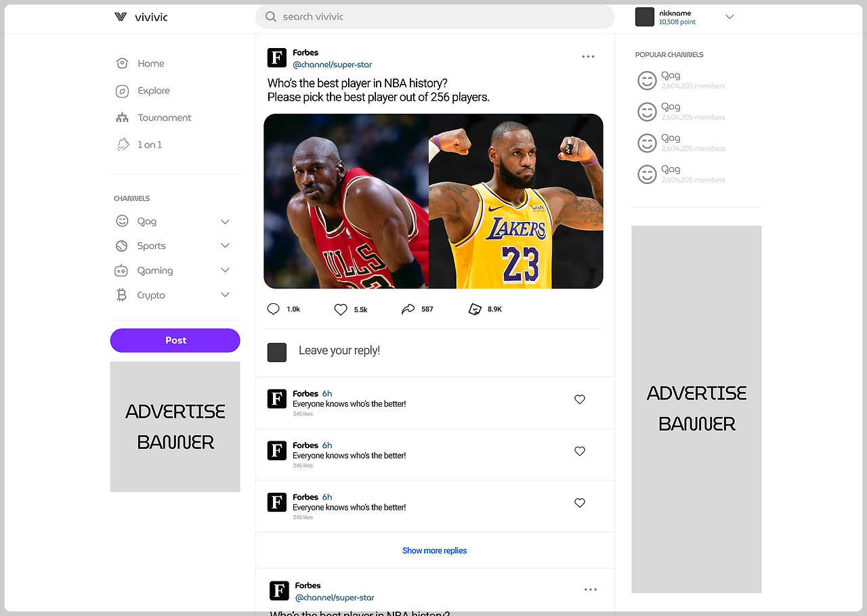Go to Explore via its compass icon

(x=122, y=91)
